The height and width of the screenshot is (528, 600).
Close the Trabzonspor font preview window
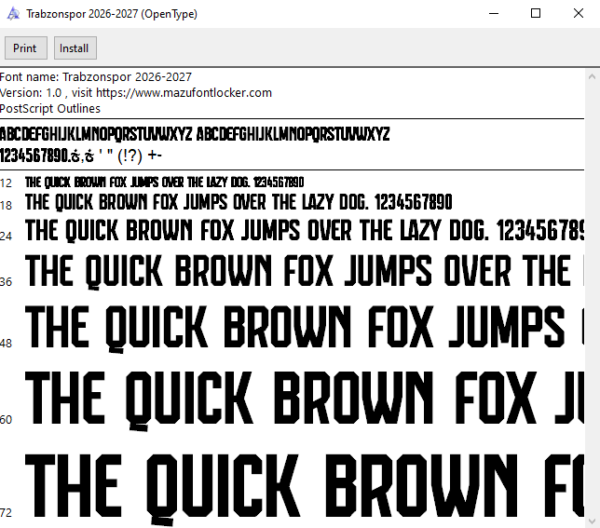[x=578, y=13]
